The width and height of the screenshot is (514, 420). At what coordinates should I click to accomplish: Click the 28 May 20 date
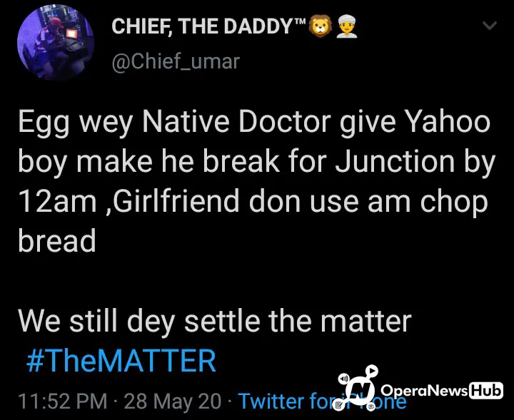tap(173, 401)
